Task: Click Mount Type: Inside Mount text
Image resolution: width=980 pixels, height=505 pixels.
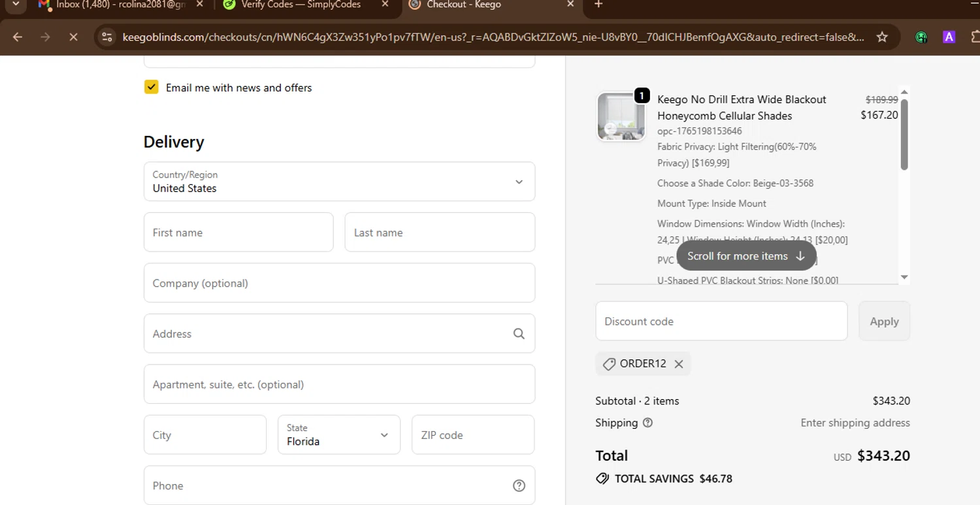Action: (x=712, y=203)
